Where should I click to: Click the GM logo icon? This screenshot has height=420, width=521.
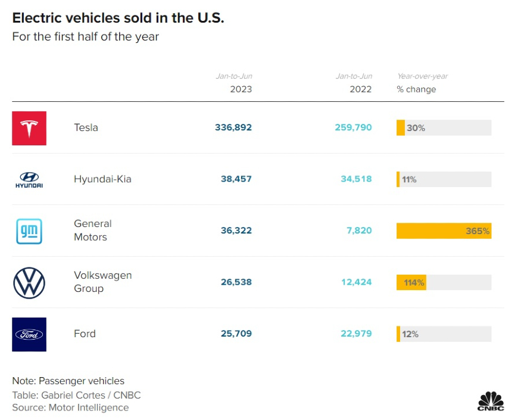click(x=29, y=231)
